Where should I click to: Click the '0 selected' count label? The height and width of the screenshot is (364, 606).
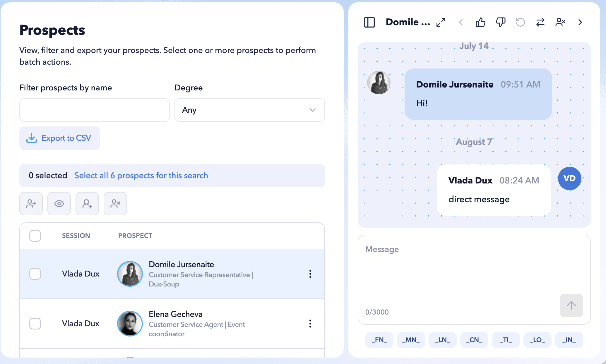(x=48, y=176)
